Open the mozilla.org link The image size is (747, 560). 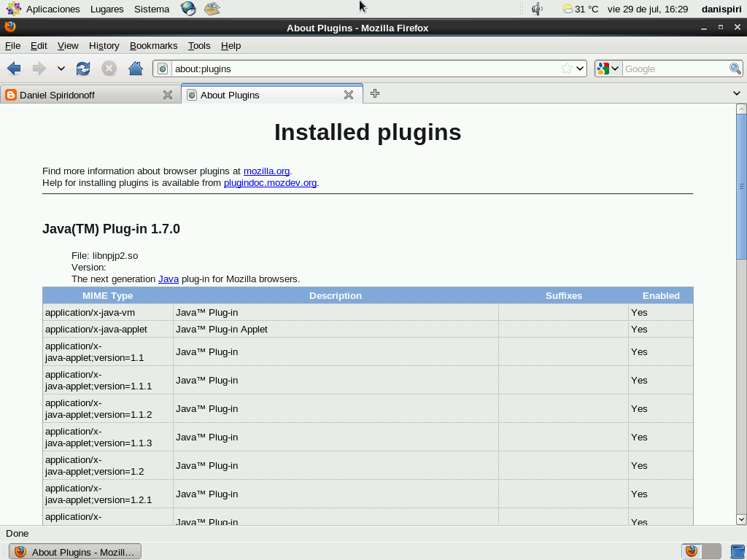266,171
